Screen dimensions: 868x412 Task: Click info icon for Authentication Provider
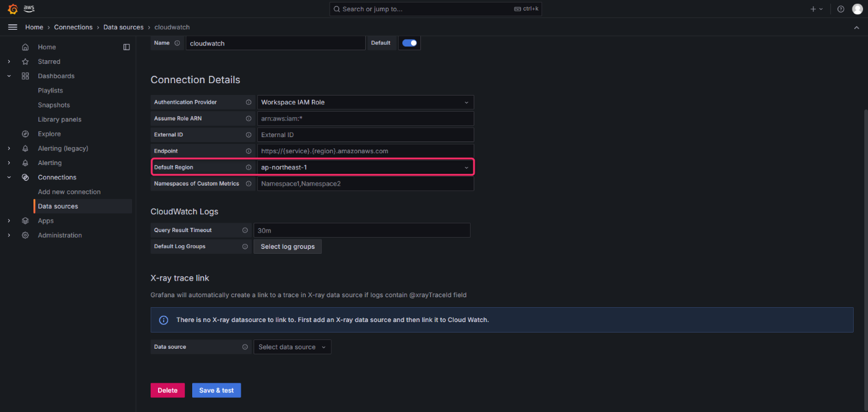pyautogui.click(x=249, y=102)
